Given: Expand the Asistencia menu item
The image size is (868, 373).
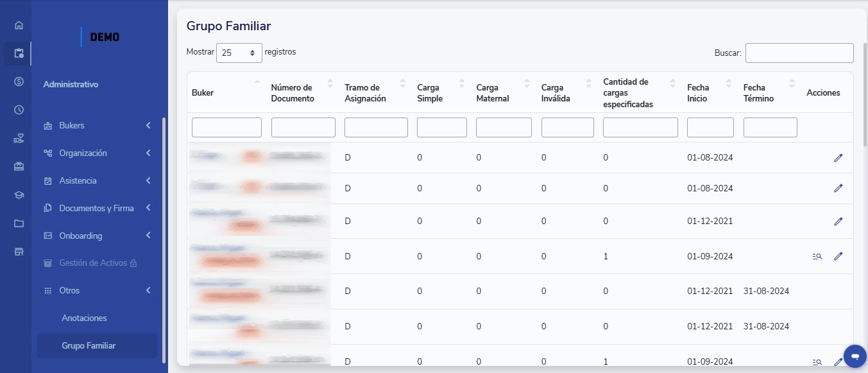Looking at the screenshot, I should click(96, 181).
